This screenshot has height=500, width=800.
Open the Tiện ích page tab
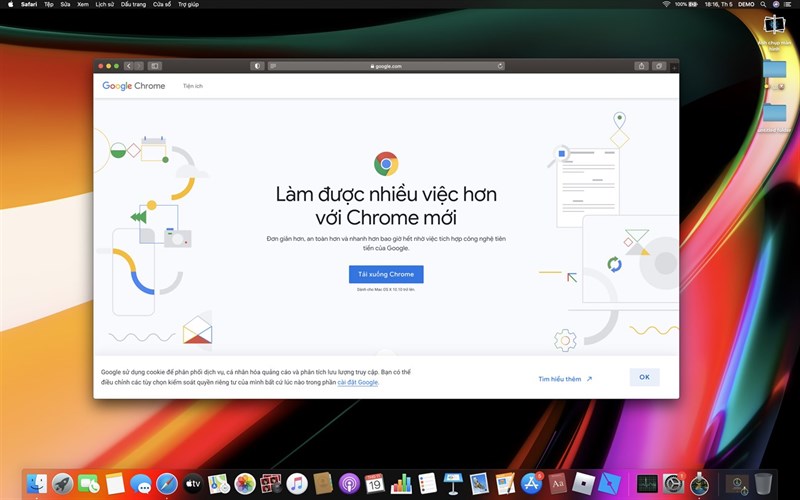(x=192, y=86)
